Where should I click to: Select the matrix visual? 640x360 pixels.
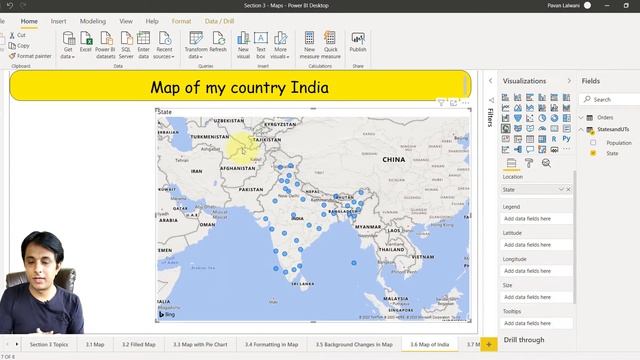(542, 139)
